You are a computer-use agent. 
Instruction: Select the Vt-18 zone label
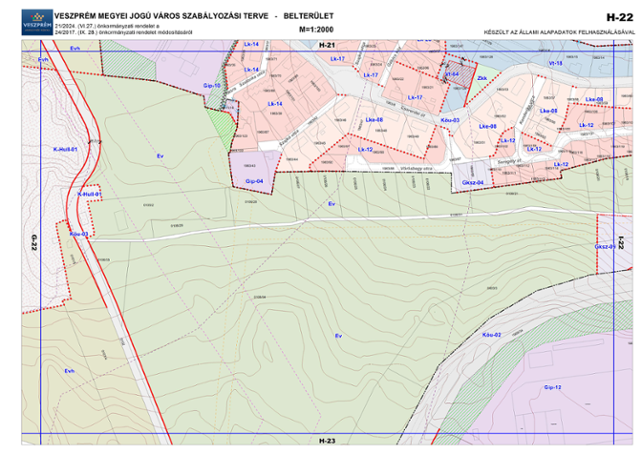click(555, 62)
